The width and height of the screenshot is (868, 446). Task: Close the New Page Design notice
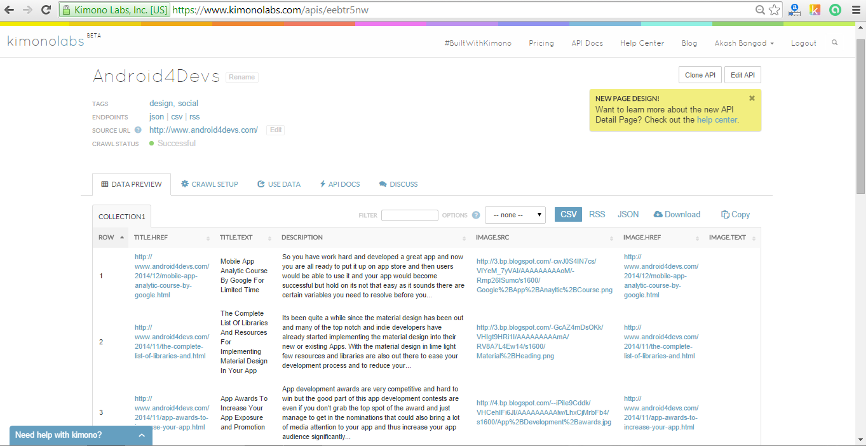[x=752, y=98]
